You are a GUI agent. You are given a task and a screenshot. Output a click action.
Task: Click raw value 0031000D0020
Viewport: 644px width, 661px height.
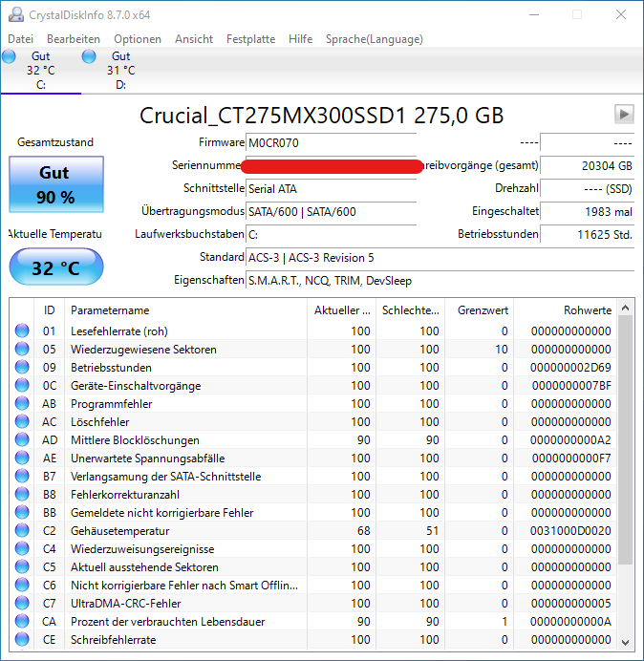(570, 531)
